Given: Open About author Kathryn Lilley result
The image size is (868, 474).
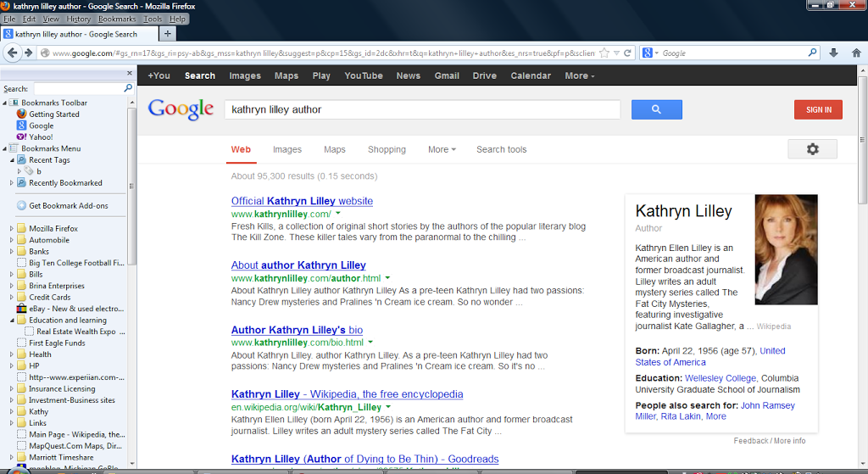Looking at the screenshot, I should click(298, 265).
